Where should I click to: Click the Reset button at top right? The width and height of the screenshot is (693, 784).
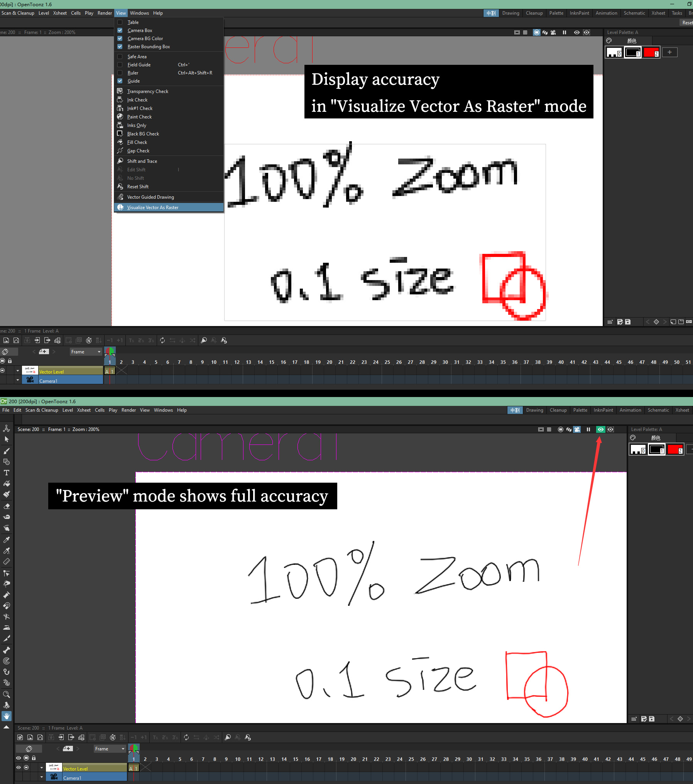[x=687, y=22]
